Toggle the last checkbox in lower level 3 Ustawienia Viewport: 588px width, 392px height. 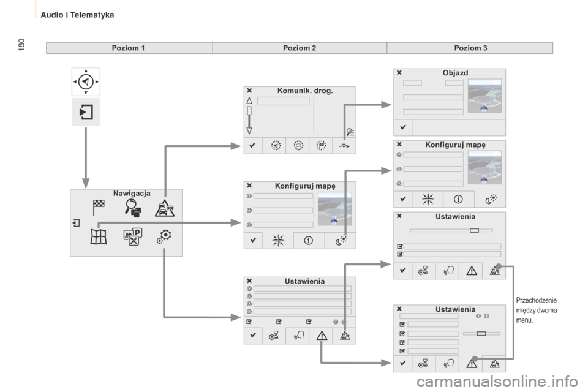coord(402,351)
